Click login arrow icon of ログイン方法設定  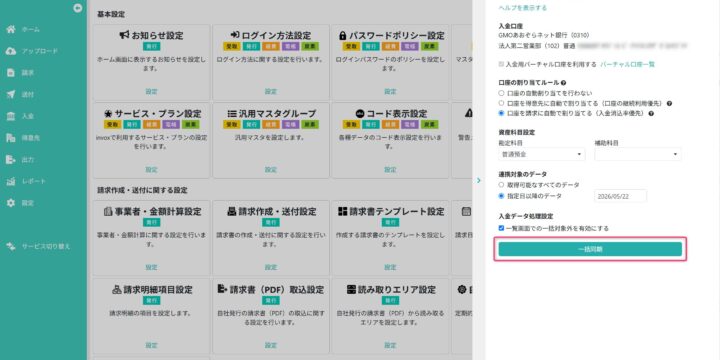235,35
